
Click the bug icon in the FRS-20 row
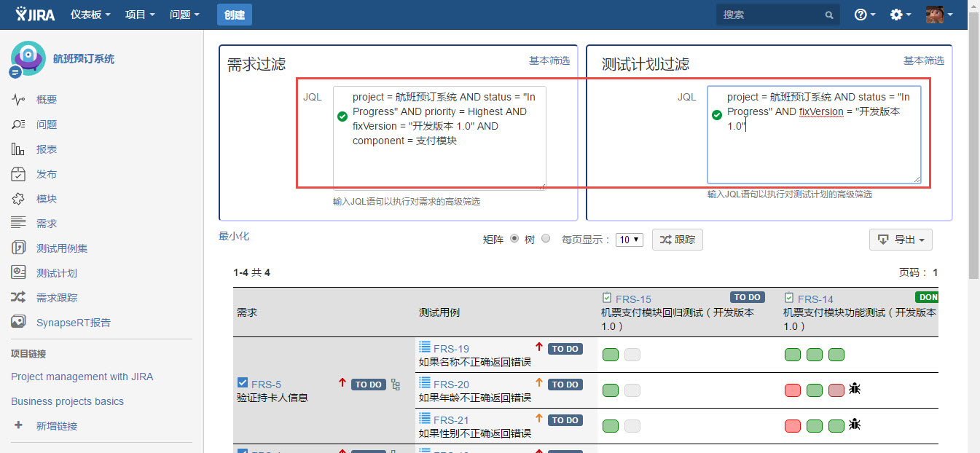(855, 390)
